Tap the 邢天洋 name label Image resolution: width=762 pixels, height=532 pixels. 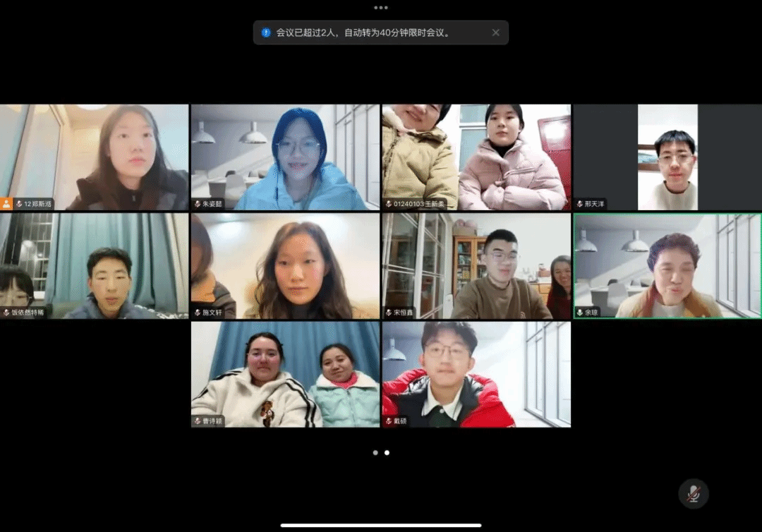594,204
